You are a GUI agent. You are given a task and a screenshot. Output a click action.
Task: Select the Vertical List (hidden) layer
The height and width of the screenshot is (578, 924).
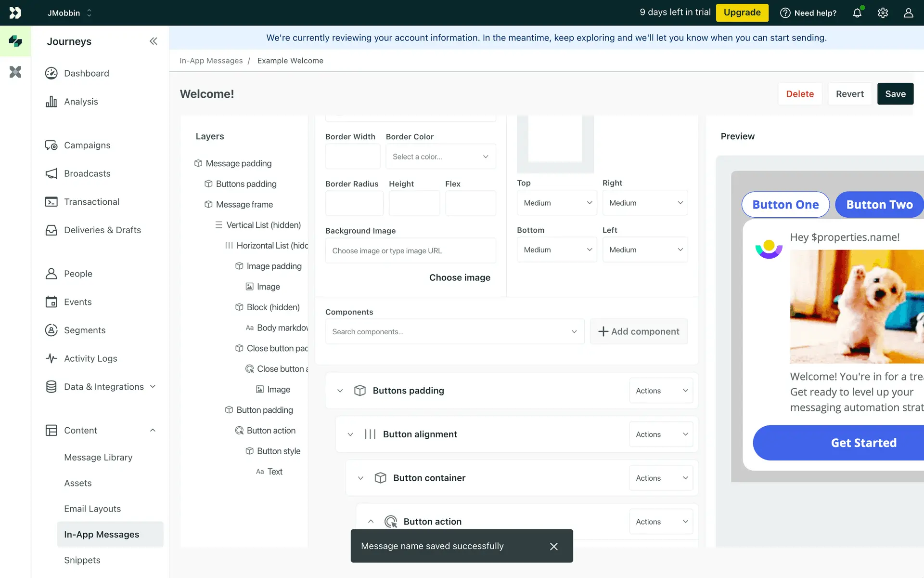(263, 225)
